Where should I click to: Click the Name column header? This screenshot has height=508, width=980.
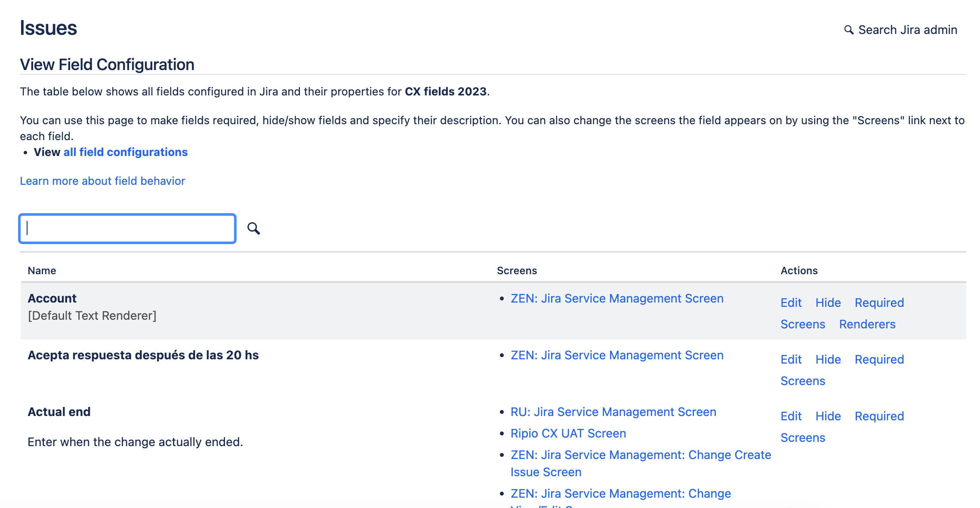click(42, 270)
